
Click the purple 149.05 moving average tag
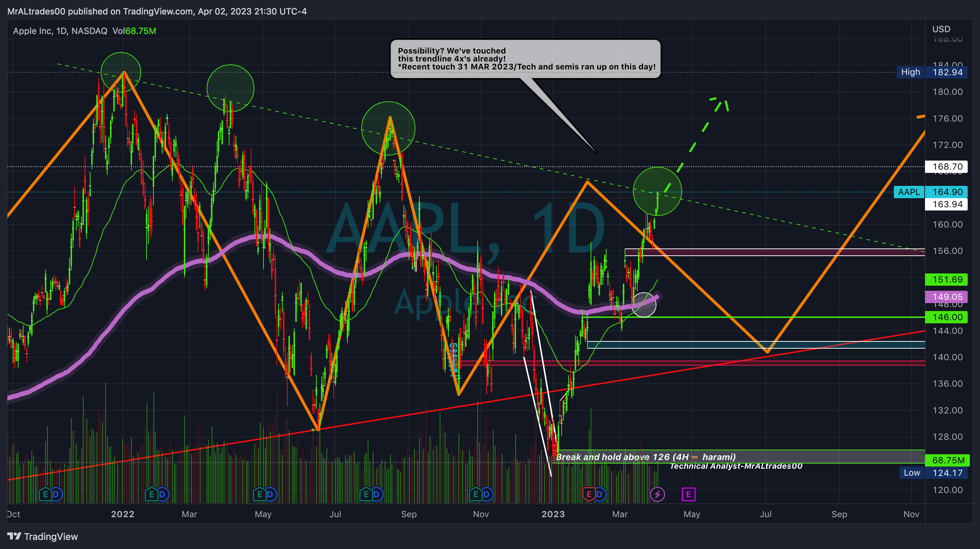point(946,297)
